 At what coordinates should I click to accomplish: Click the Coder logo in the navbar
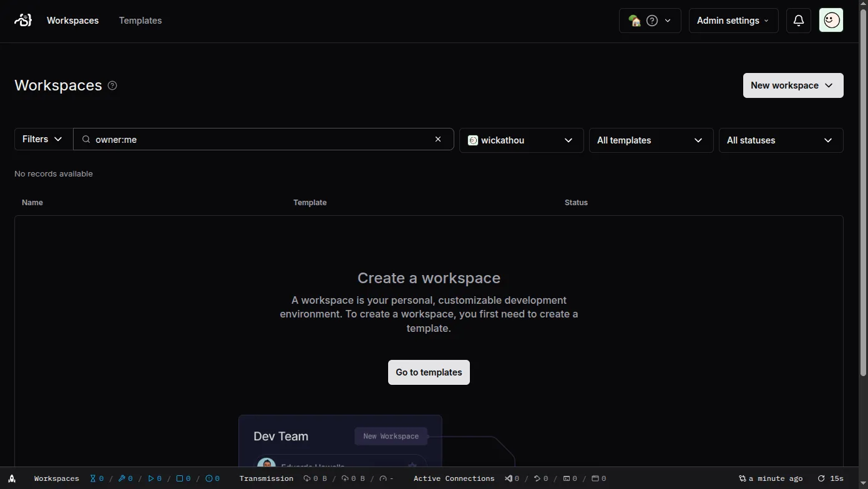(x=22, y=20)
